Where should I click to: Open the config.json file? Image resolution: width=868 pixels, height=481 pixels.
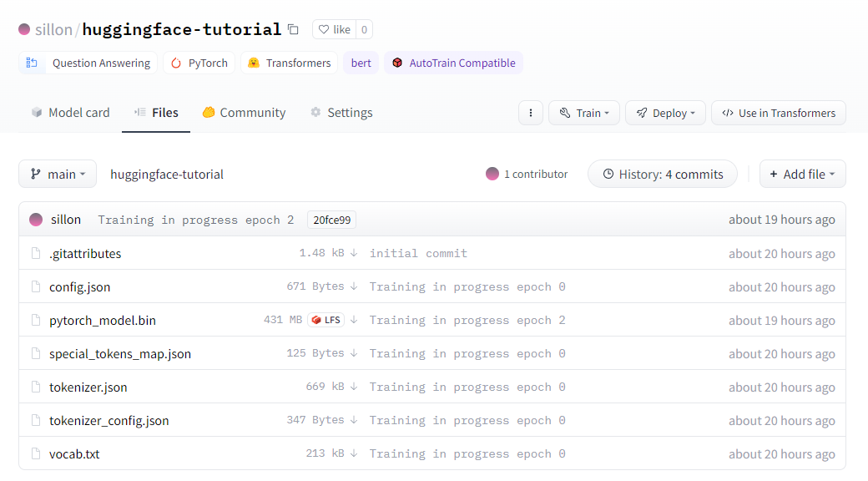(x=80, y=286)
